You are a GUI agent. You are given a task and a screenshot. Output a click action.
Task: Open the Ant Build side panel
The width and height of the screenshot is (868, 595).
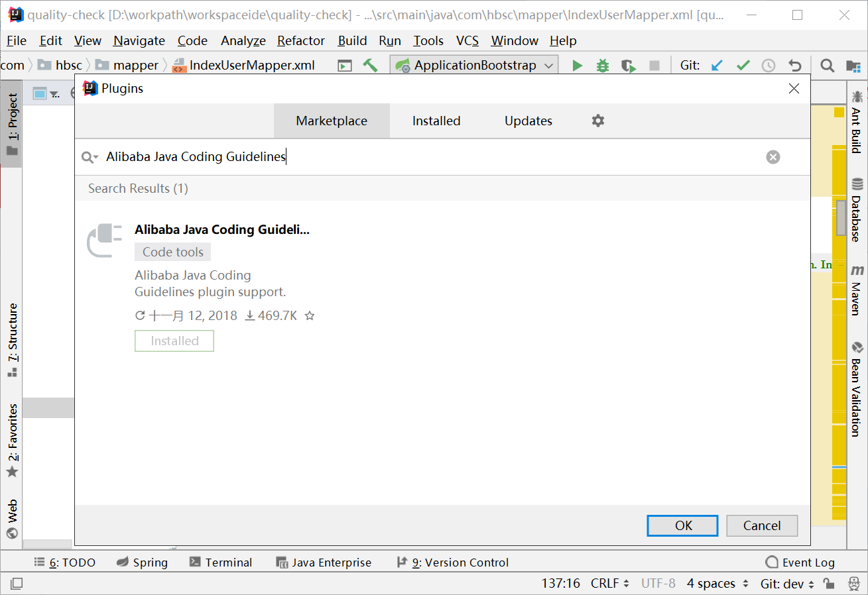[857, 122]
